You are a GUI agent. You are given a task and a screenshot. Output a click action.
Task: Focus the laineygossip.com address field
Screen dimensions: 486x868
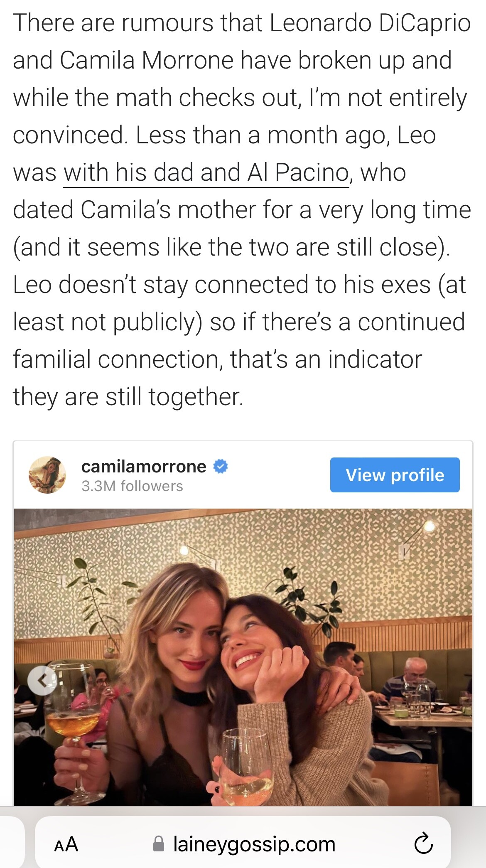pyautogui.click(x=253, y=844)
